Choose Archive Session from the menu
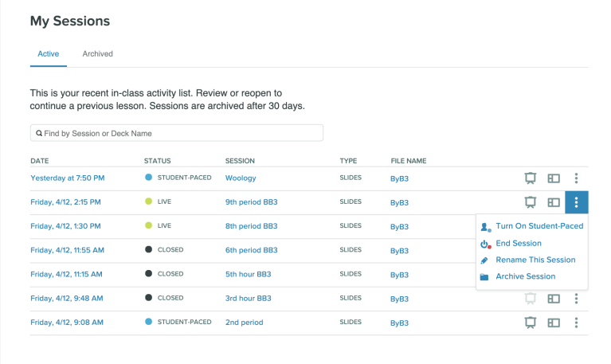 [x=525, y=276]
